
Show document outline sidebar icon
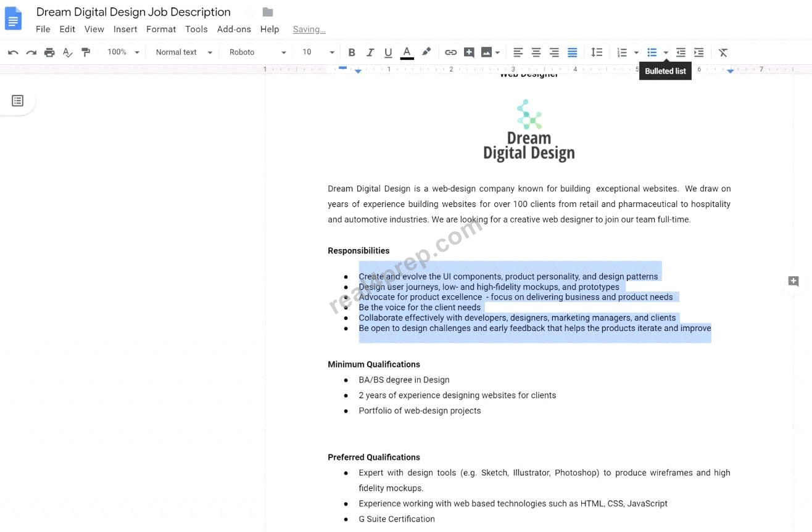click(x=17, y=100)
